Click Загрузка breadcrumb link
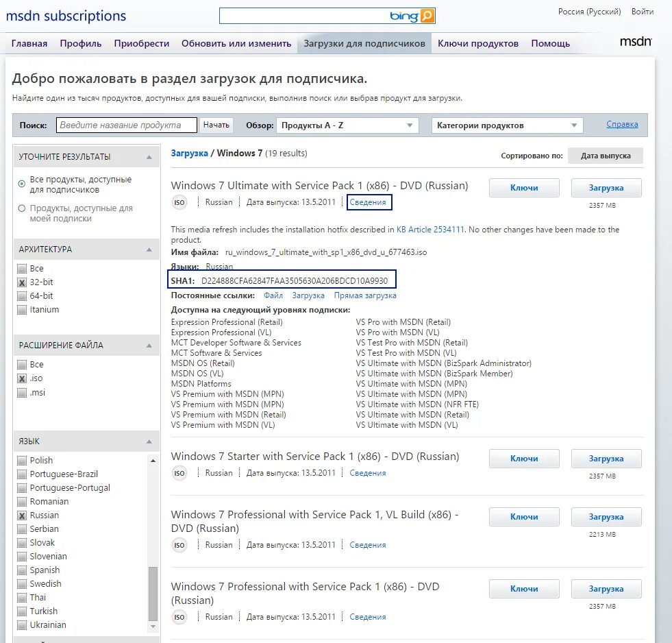This screenshot has height=643, width=672. (190, 153)
